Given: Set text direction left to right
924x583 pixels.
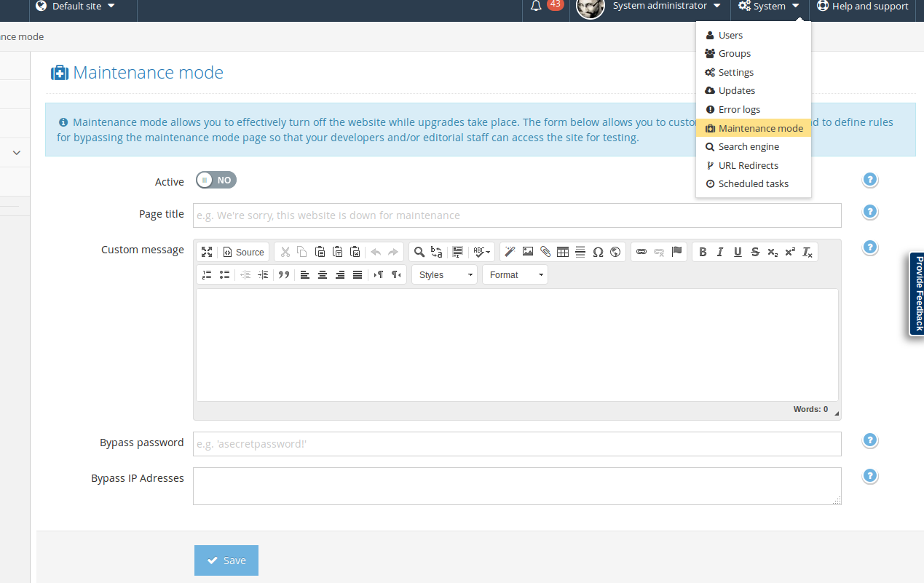Looking at the screenshot, I should pos(379,274).
